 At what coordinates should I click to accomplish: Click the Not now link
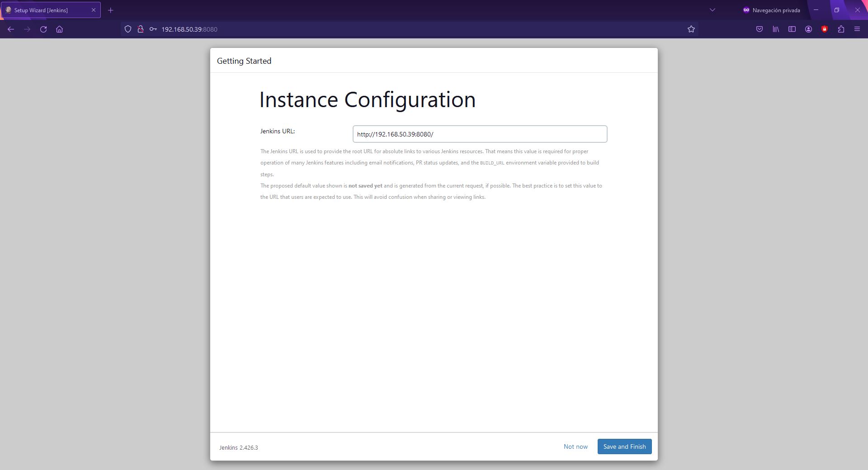pos(576,446)
